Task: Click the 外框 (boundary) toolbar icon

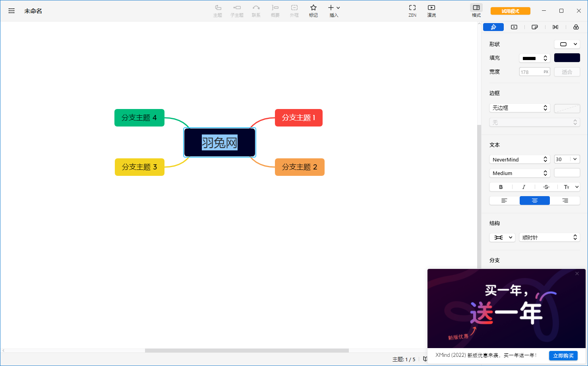Action: tap(294, 11)
